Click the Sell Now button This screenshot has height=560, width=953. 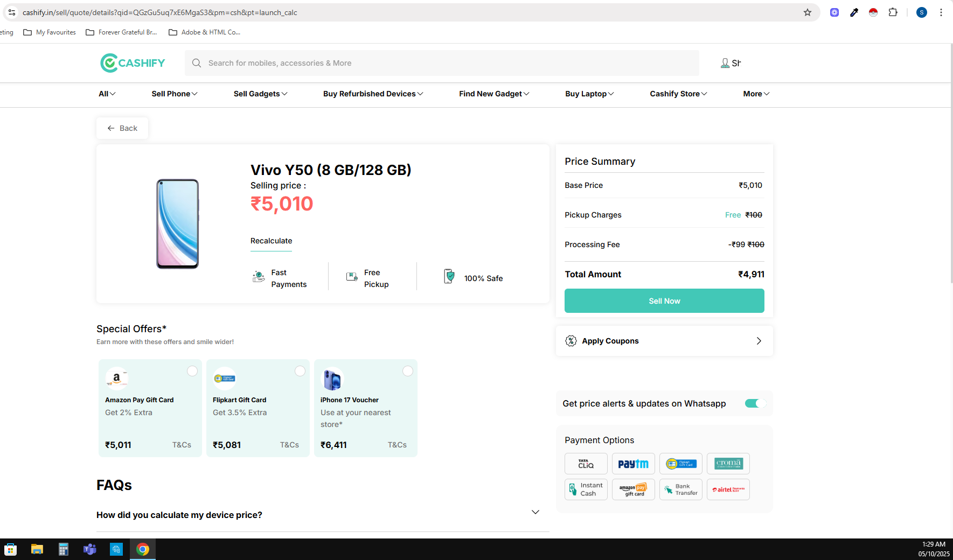(664, 301)
